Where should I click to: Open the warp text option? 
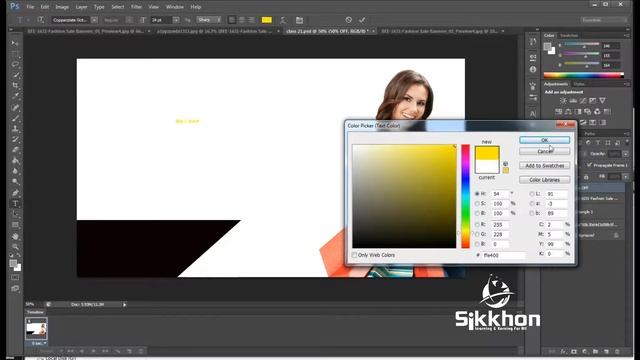click(283, 20)
